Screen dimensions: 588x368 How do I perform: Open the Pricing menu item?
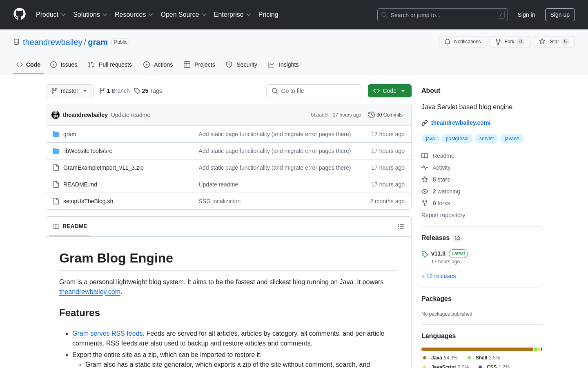tap(268, 15)
